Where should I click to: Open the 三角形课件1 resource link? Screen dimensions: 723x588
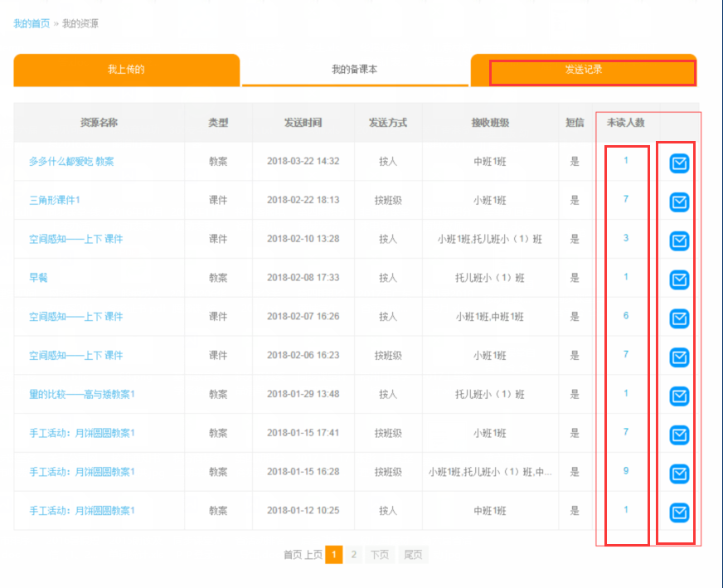pyautogui.click(x=55, y=200)
